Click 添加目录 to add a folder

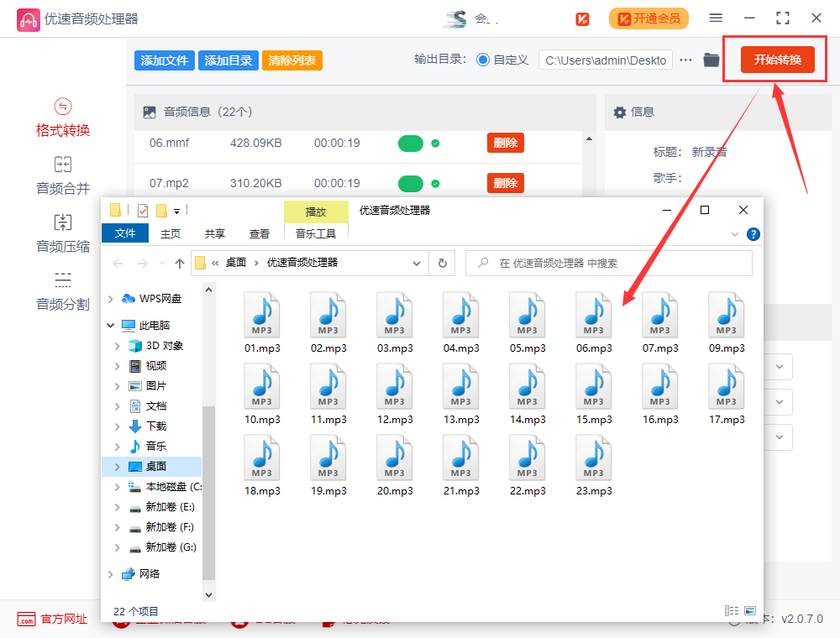228,60
